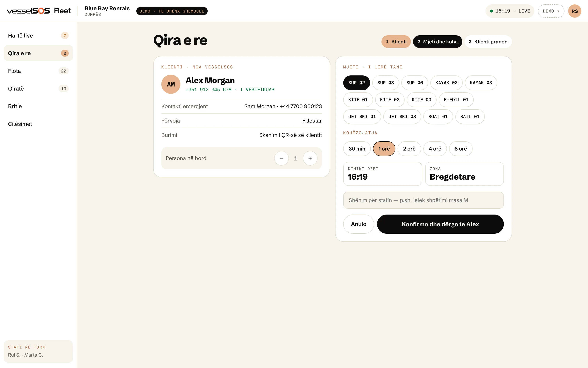Open Zona Bregdetare selector
The height and width of the screenshot is (368, 588).
click(464, 174)
